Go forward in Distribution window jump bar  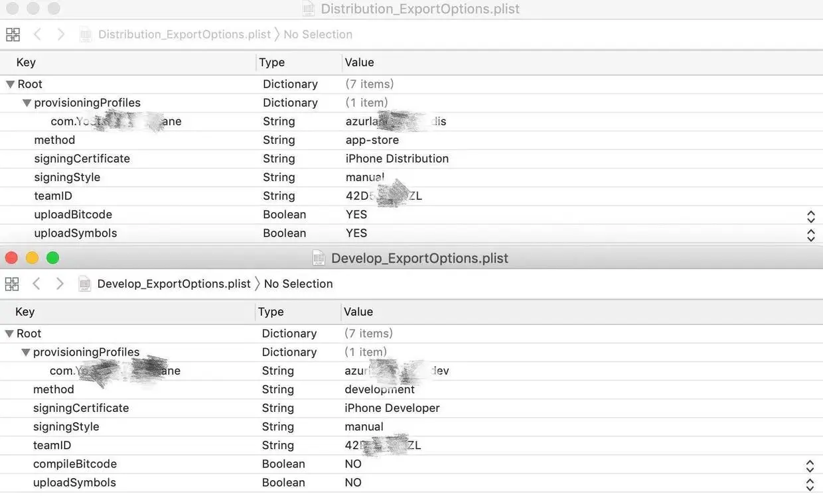click(61, 34)
